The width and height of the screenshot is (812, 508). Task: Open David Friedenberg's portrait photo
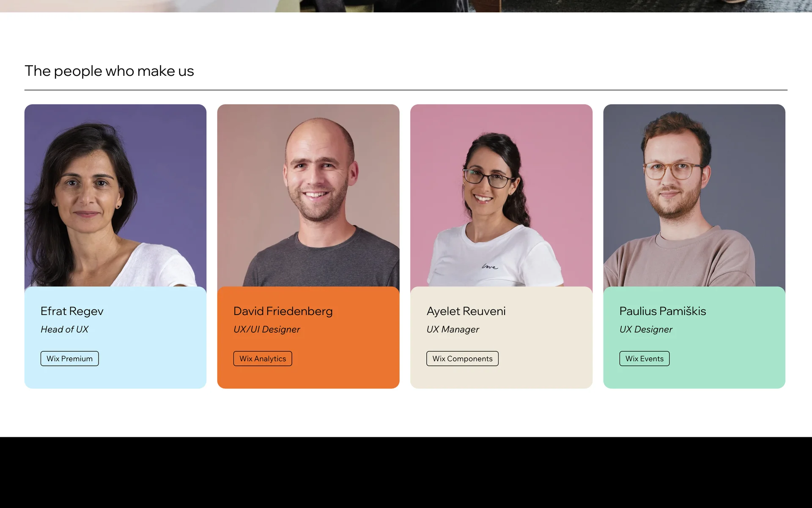tap(308, 196)
